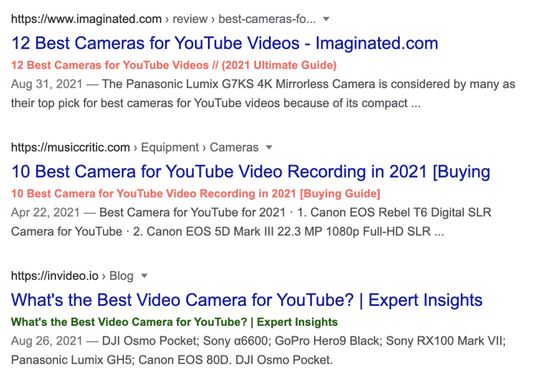Click the https://www.imaginated.com URL breadcrumb
Viewport: 535px width, 383px height.
click(x=163, y=19)
